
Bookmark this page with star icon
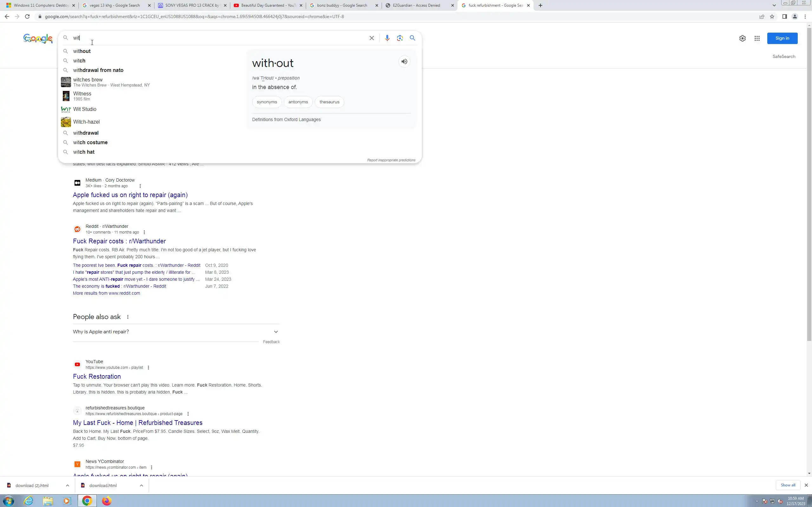[772, 16]
